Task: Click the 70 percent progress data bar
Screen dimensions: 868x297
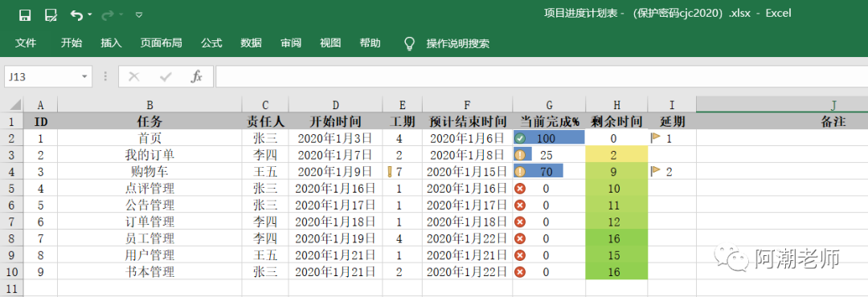Action: (538, 172)
